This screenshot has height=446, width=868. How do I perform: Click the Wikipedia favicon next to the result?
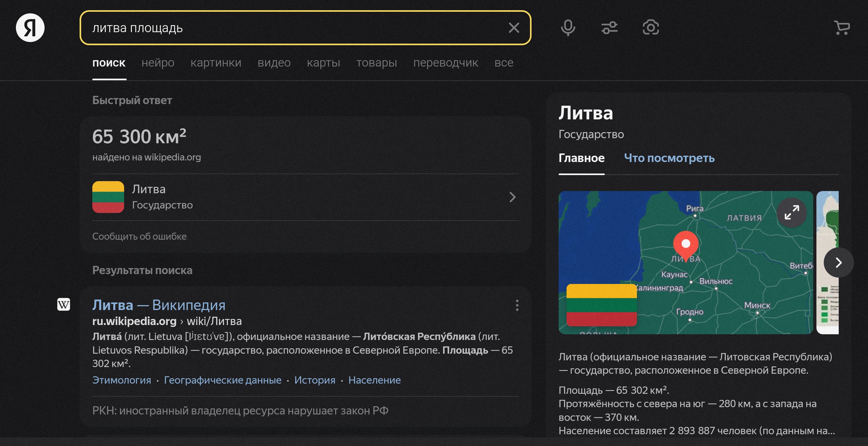64,304
